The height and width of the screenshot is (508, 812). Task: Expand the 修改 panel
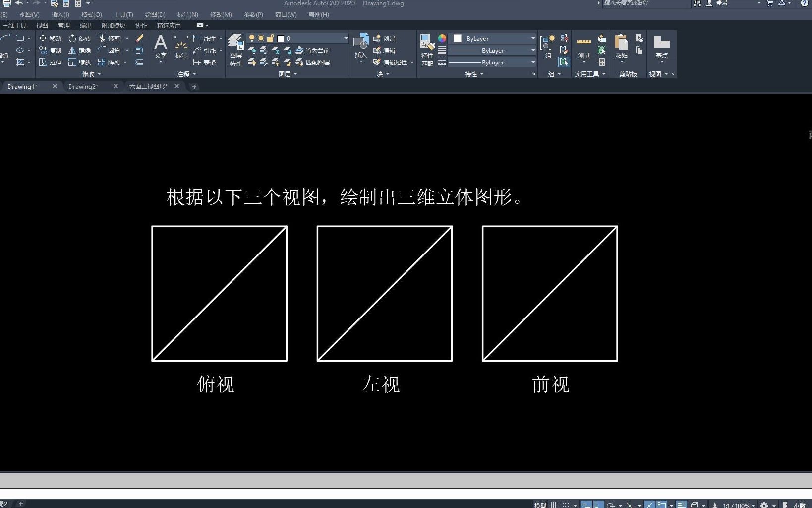[x=91, y=74]
